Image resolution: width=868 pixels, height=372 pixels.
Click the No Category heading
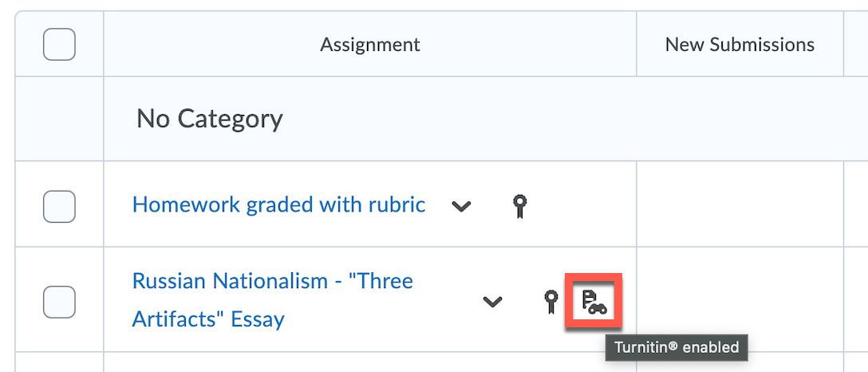pos(210,119)
